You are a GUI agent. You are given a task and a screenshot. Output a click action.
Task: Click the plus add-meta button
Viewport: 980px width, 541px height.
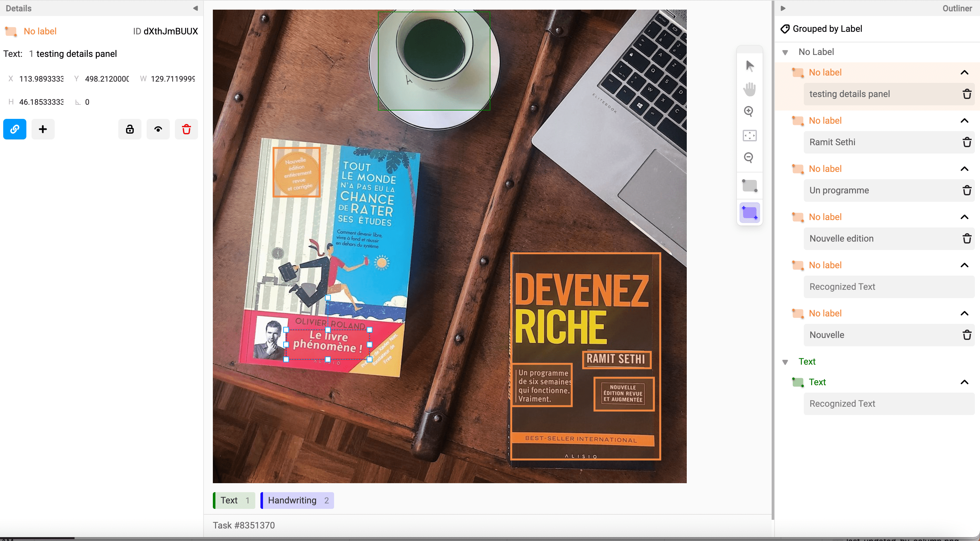pos(43,130)
